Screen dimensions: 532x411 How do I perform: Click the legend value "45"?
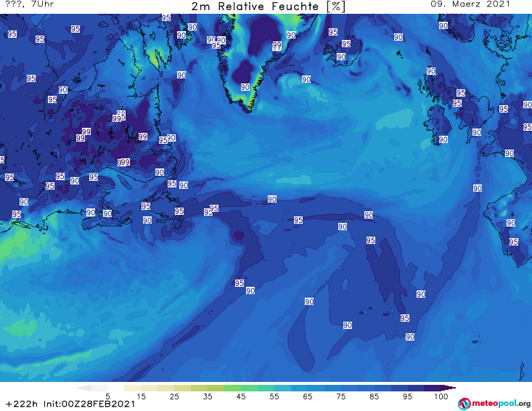pyautogui.click(x=241, y=396)
